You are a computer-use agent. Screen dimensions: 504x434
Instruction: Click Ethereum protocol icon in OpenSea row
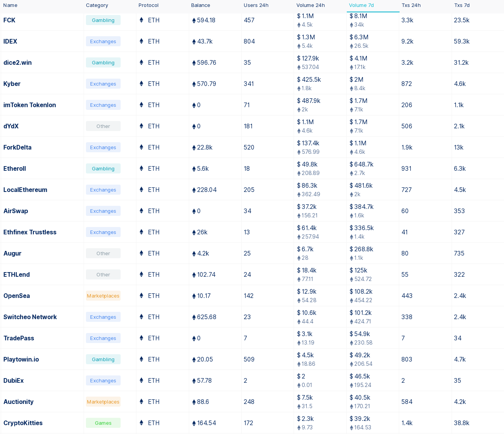tap(141, 296)
